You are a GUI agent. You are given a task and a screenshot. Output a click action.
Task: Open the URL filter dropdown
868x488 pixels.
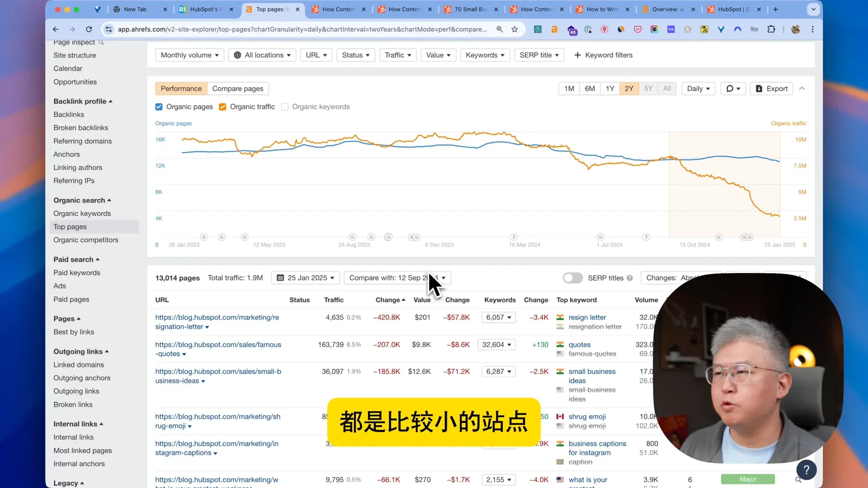[316, 55]
